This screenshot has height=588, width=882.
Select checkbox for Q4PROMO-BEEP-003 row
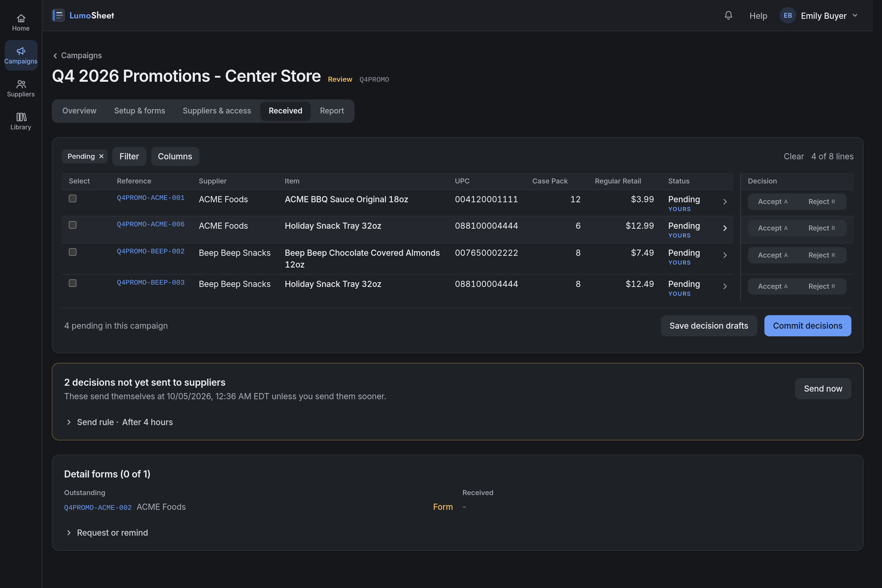tap(73, 283)
